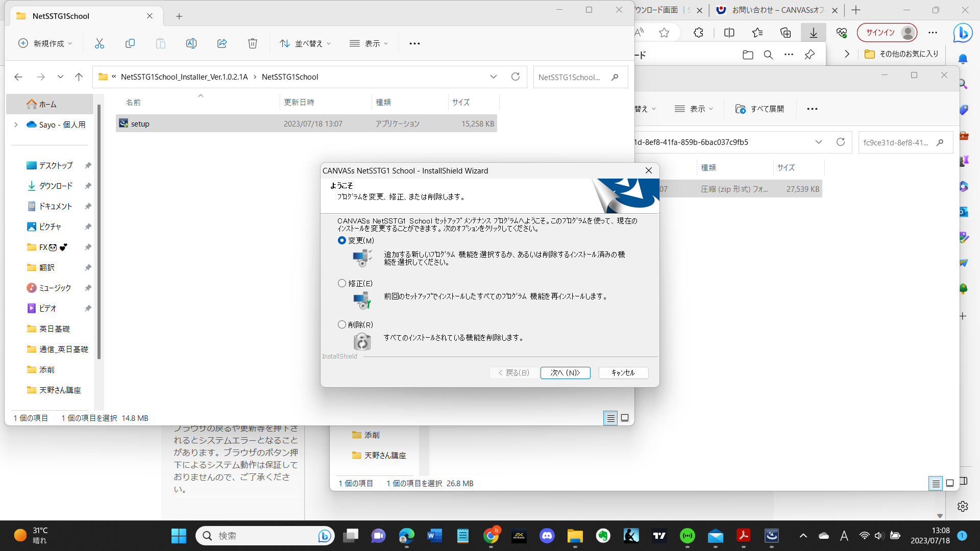The image size is (980, 551).
Task: Click the 次へ(N) button in wizard
Action: 565,373
